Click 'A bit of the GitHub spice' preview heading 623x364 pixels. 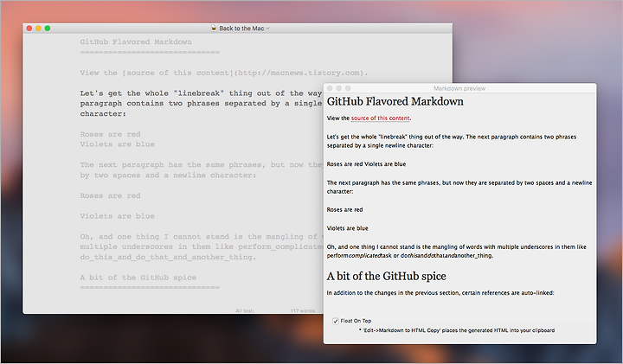click(386, 277)
